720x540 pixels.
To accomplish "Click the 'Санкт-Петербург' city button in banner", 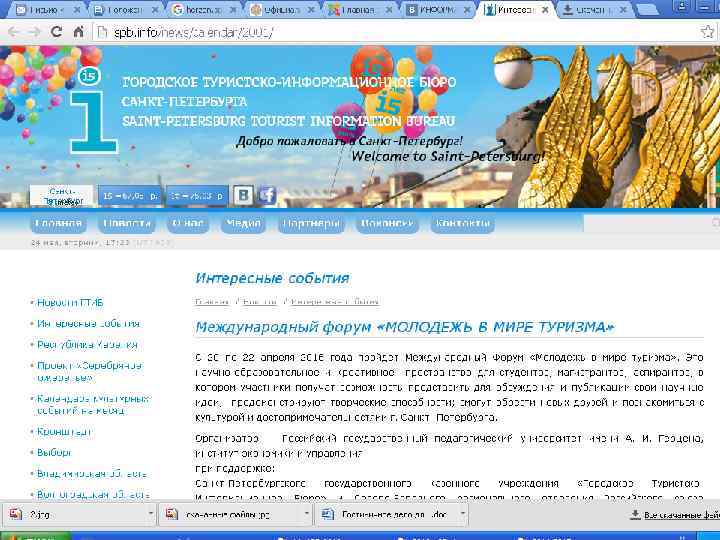I will coord(62,196).
